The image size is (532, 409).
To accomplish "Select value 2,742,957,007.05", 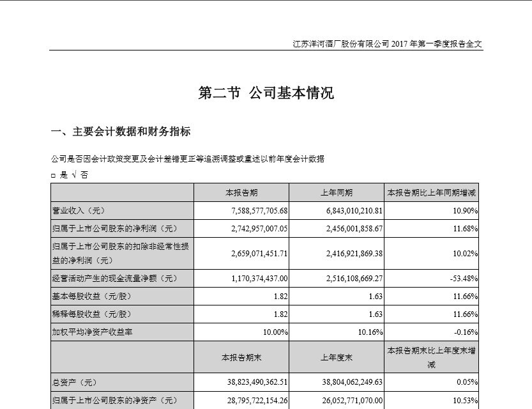I will [259, 229].
